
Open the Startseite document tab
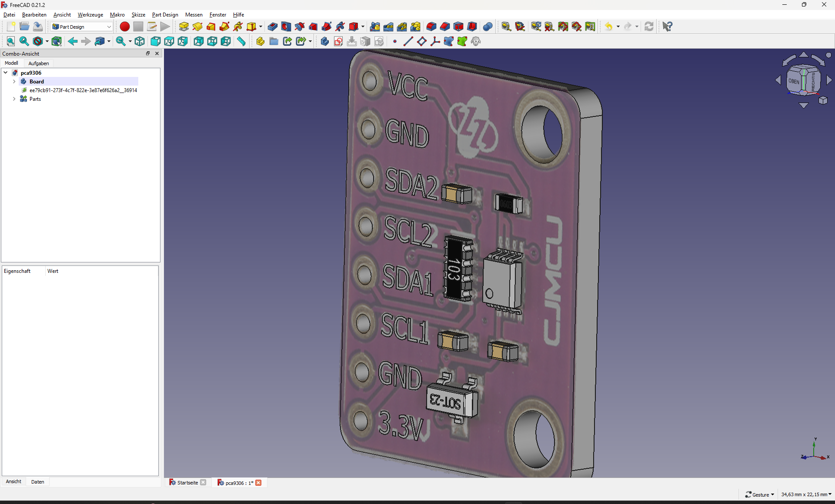coord(187,483)
